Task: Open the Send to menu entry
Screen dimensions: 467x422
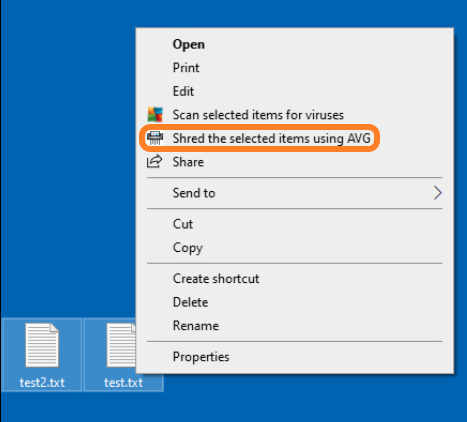Action: point(295,193)
